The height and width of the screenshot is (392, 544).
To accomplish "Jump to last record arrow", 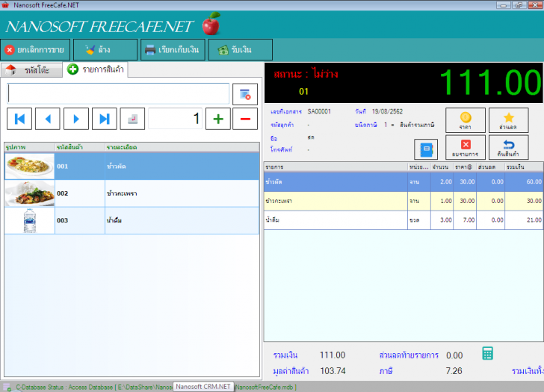I will pos(105,119).
